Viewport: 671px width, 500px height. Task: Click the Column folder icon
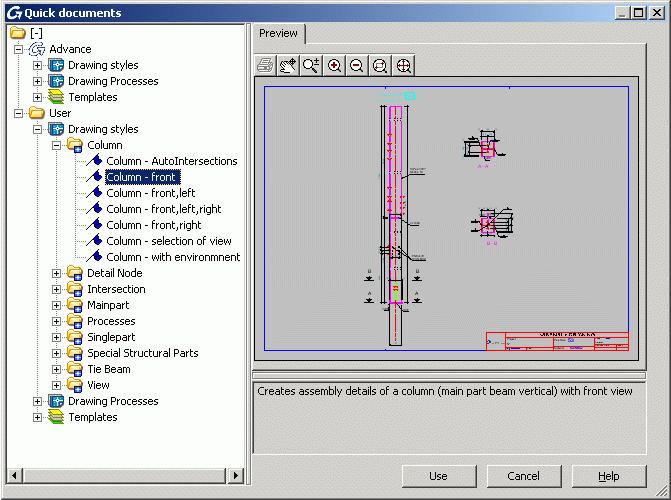[x=75, y=145]
